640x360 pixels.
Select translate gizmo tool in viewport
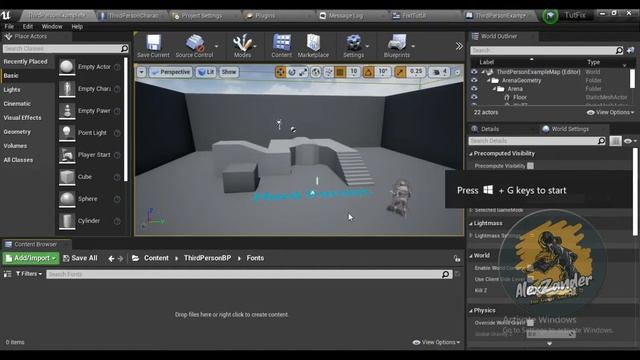280,72
